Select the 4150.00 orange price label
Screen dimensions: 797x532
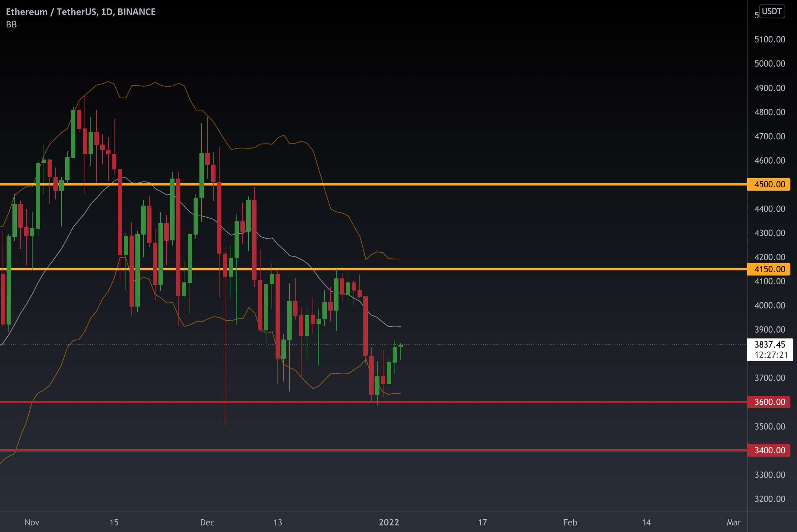pyautogui.click(x=769, y=269)
